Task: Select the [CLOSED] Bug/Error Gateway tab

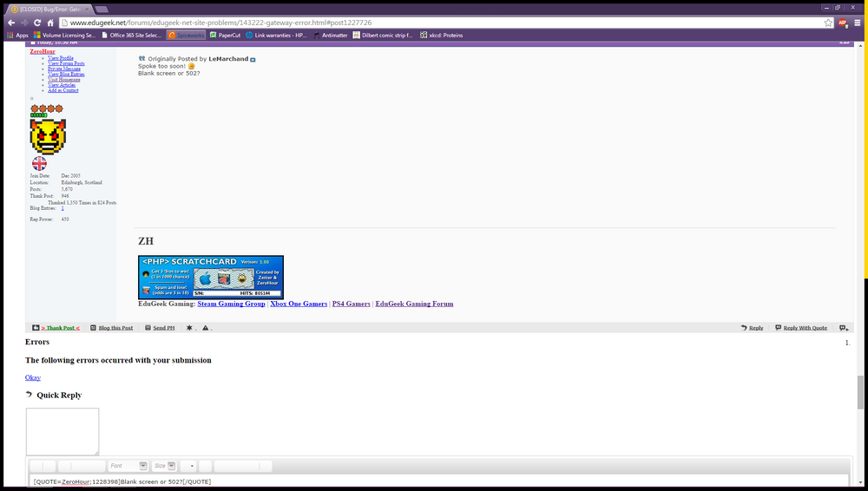Action: pyautogui.click(x=49, y=10)
